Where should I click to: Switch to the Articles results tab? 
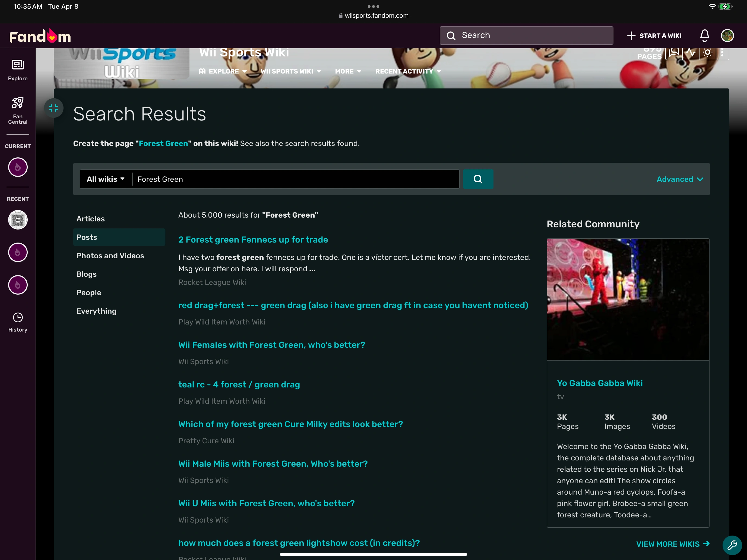(90, 219)
